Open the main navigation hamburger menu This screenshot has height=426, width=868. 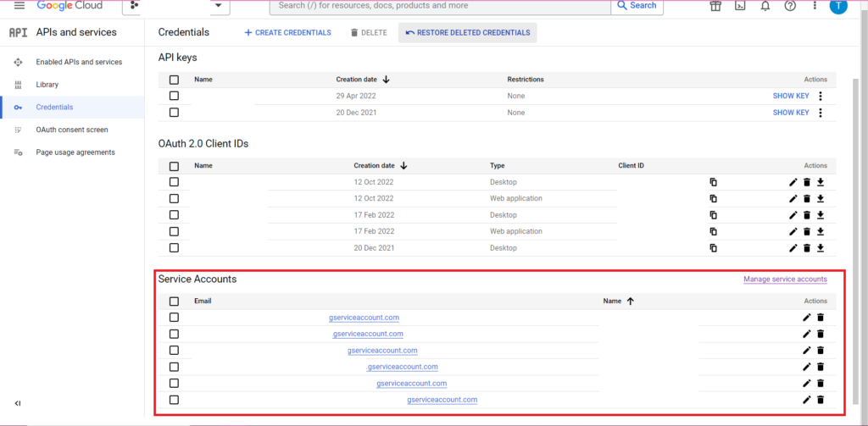(x=19, y=6)
